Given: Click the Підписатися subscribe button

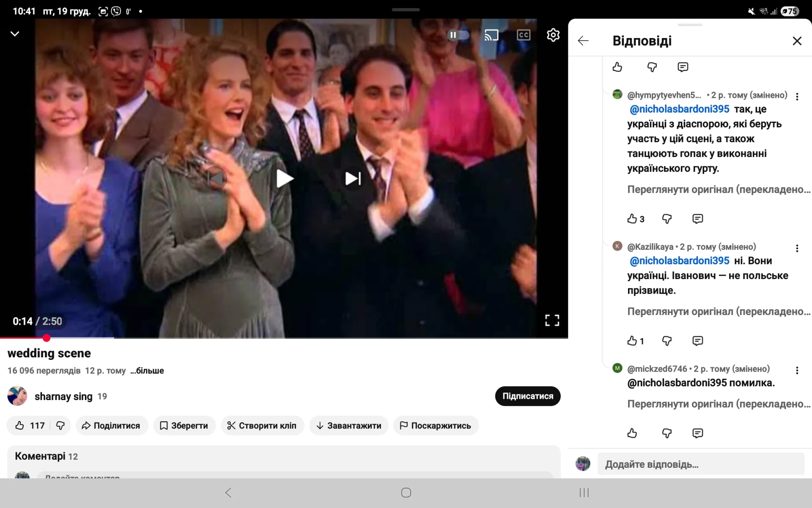Looking at the screenshot, I should [527, 396].
